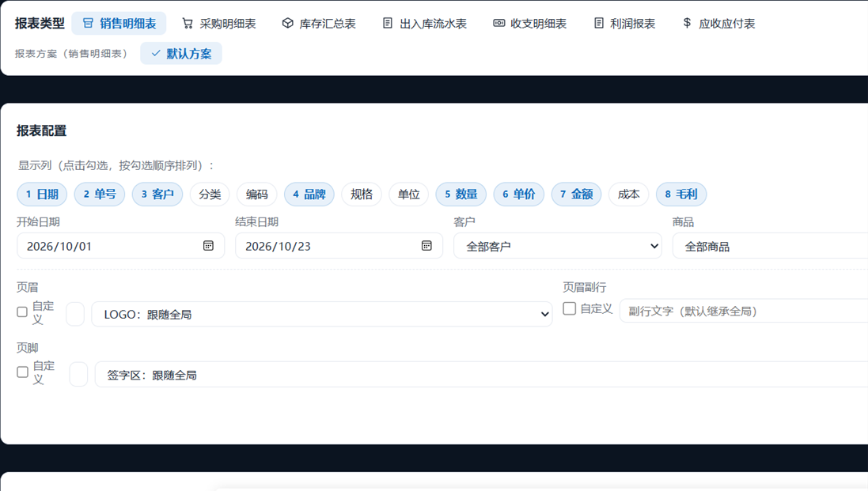Enable the 编码 display column chip
The height and width of the screenshot is (491, 868).
257,194
